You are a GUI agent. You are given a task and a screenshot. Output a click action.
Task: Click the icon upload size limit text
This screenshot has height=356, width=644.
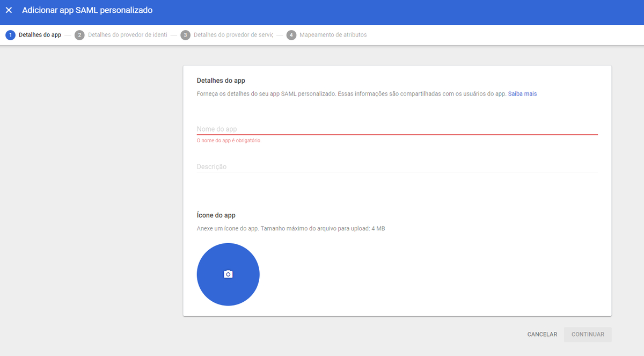point(291,229)
